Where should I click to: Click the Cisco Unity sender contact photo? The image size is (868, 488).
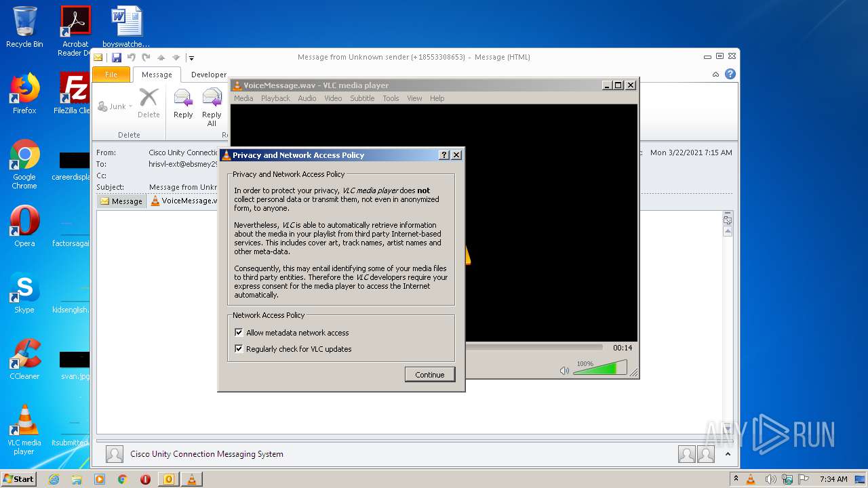[115, 454]
